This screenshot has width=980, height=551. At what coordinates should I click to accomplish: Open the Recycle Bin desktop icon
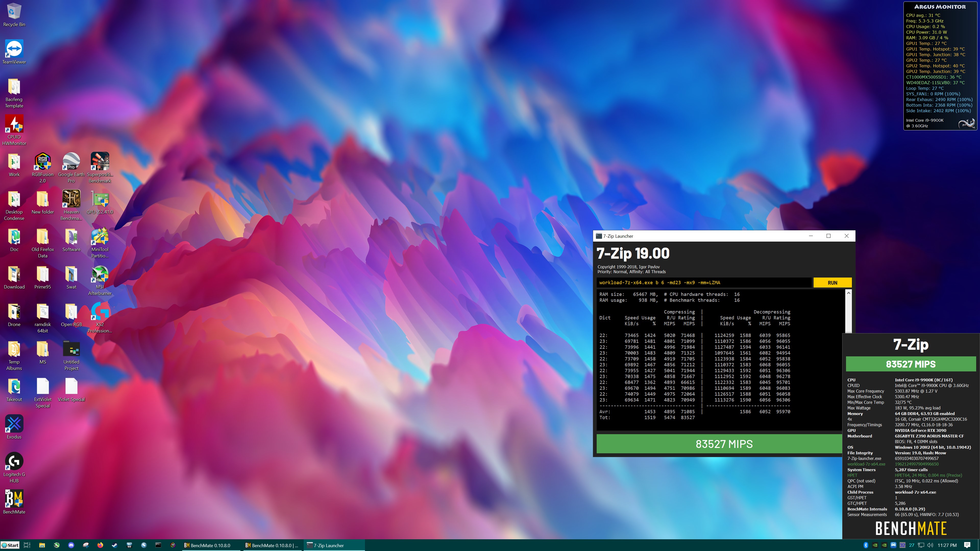click(14, 15)
